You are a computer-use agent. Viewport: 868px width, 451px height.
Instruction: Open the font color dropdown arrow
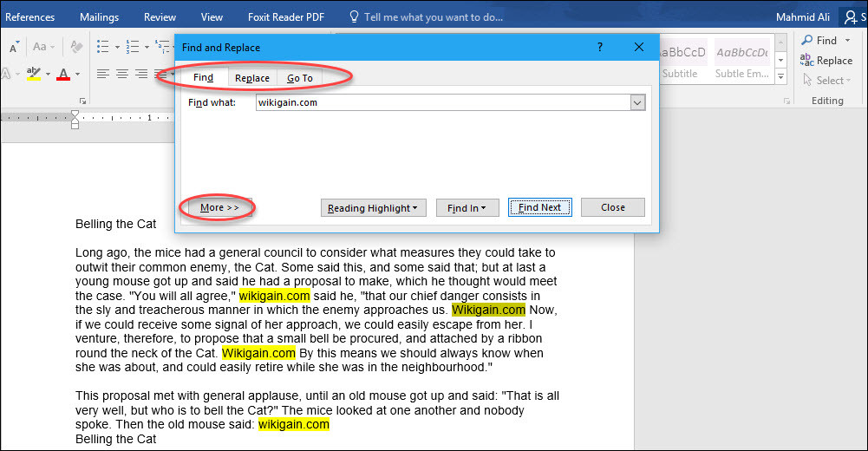77,74
